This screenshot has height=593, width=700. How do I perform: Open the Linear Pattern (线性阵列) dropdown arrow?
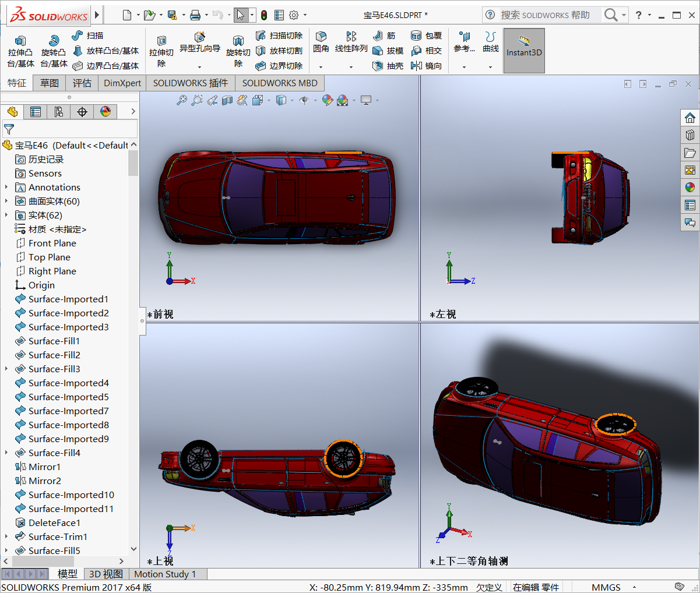[351, 67]
